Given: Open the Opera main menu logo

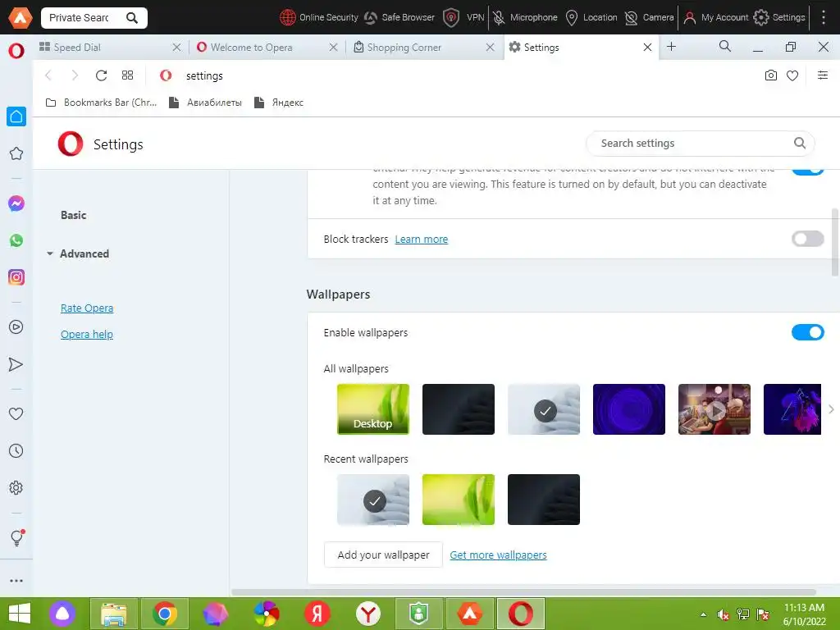Looking at the screenshot, I should (x=16, y=50).
